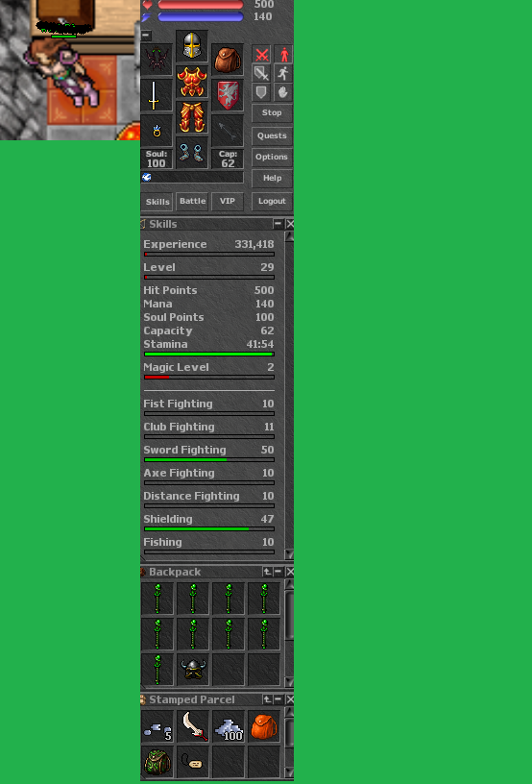Open the Battle window tab button

pyautogui.click(x=192, y=201)
